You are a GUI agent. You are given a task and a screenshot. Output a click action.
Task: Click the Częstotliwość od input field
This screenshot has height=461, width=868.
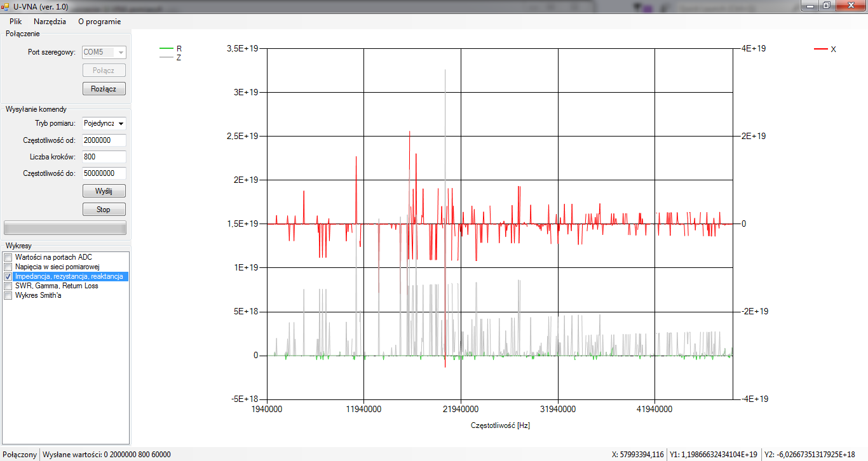[104, 140]
